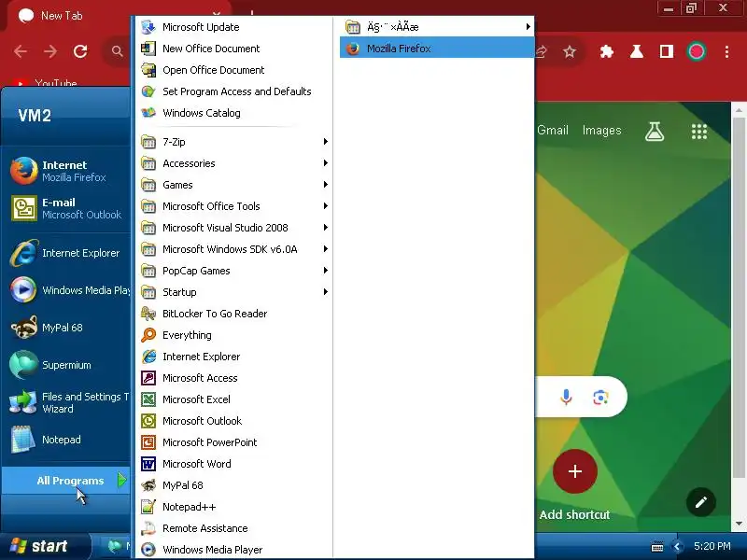Click MyPal 68 raccoon icon in left pane

(23, 328)
